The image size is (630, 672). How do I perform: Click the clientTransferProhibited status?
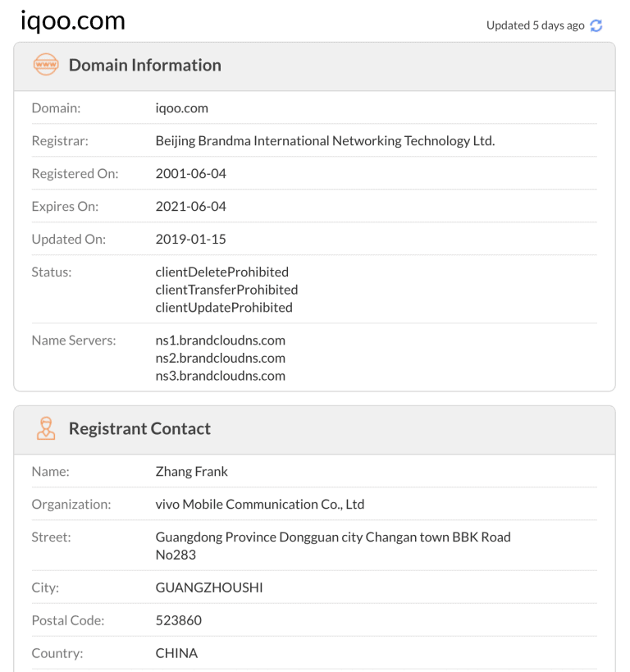point(226,290)
